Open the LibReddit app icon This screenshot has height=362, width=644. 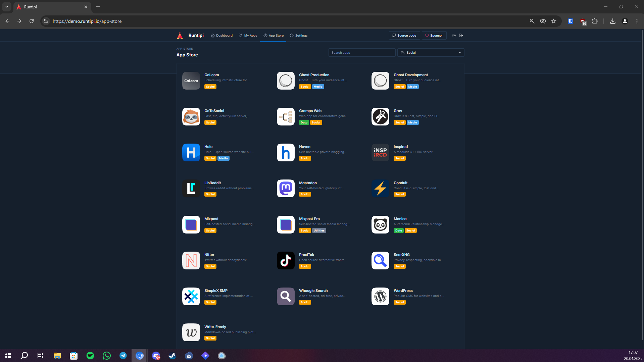(191, 188)
